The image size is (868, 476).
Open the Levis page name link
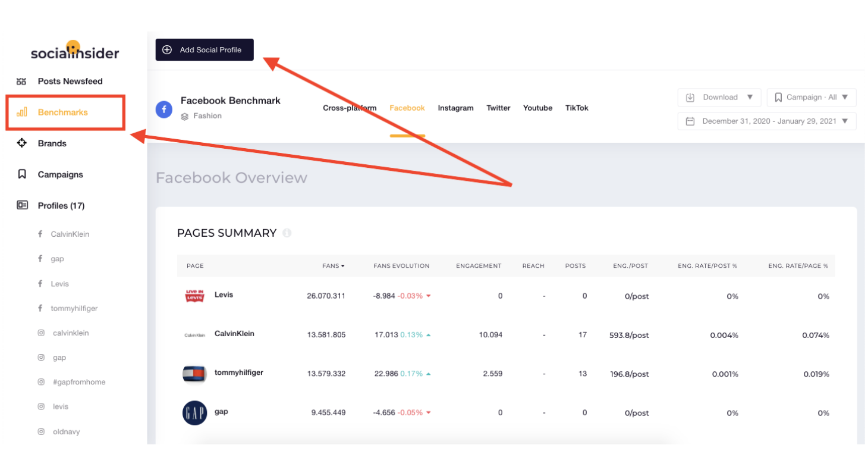click(224, 295)
